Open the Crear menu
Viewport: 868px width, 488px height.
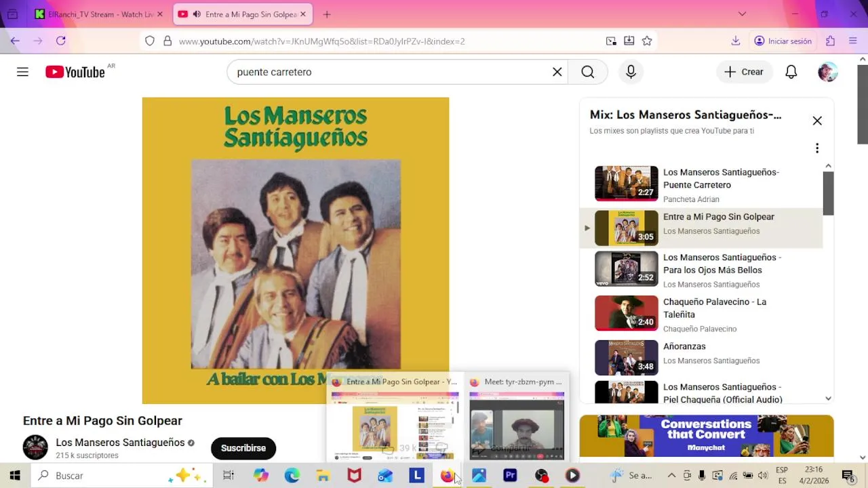744,72
